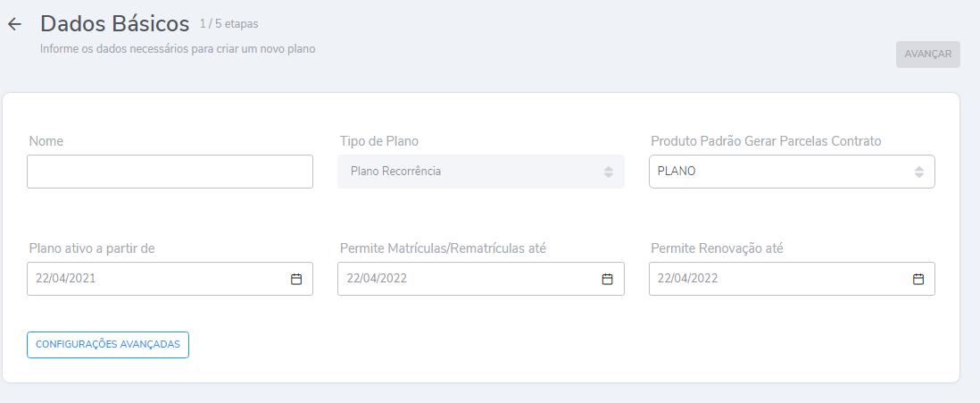
Task: Select the Renovação 22/04/2022 date field
Action: coord(775,279)
